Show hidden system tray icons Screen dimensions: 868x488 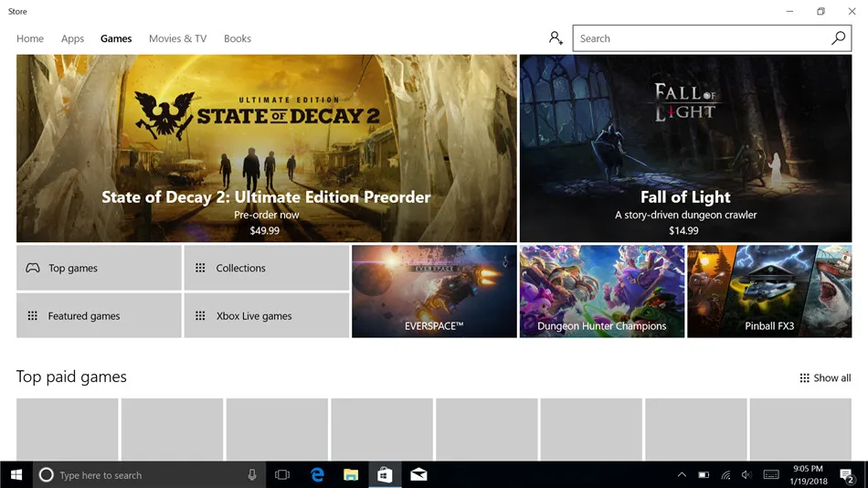(x=682, y=474)
